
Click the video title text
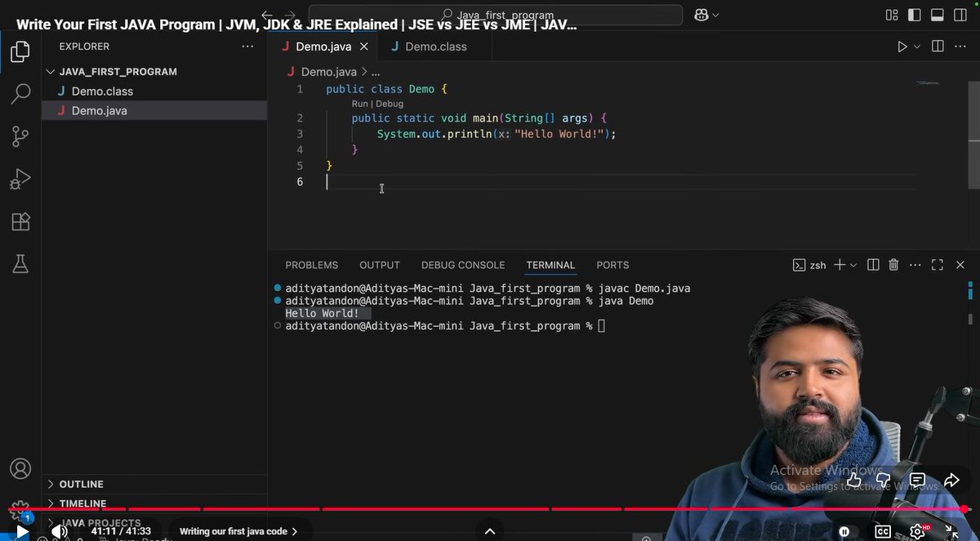click(x=296, y=25)
